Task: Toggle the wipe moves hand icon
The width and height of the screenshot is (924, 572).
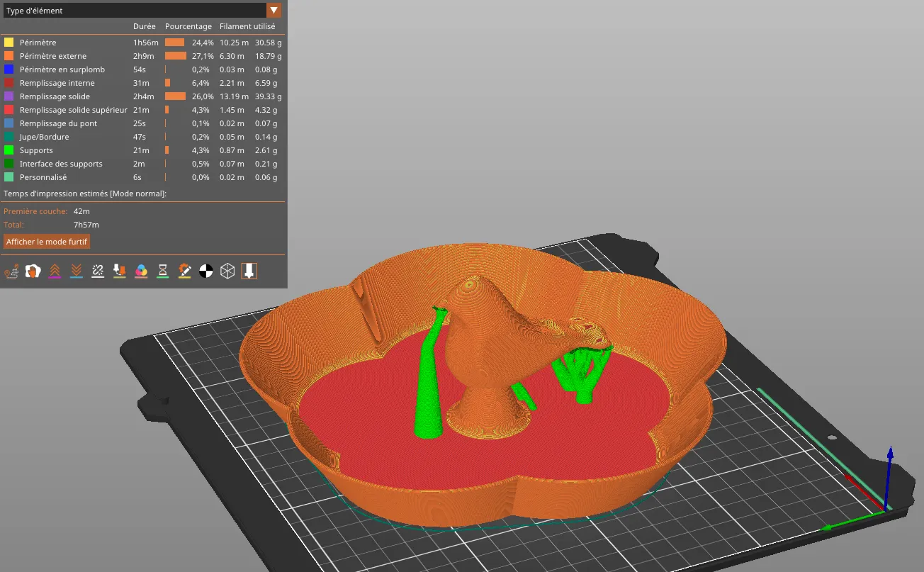Action: (33, 271)
